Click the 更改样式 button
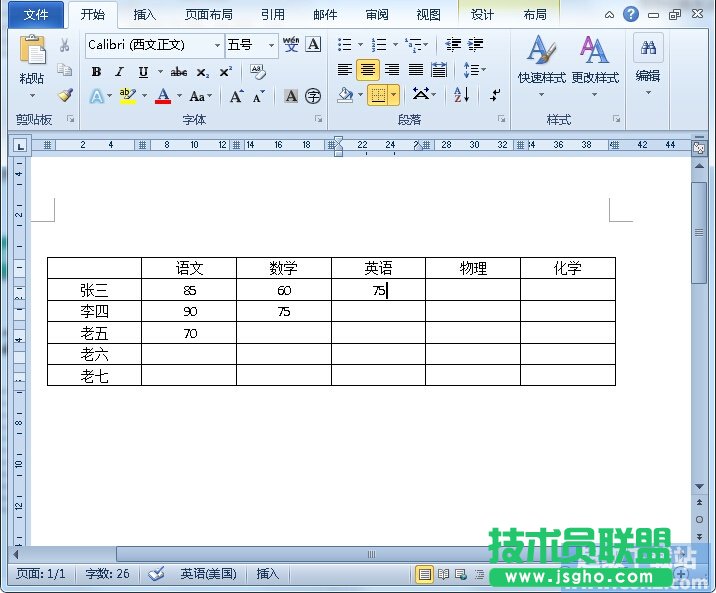 [595, 62]
